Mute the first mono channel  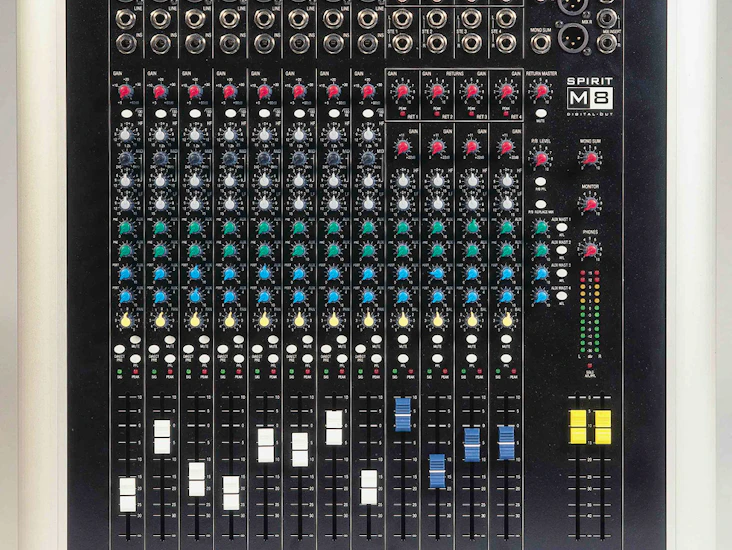[x=135, y=340]
